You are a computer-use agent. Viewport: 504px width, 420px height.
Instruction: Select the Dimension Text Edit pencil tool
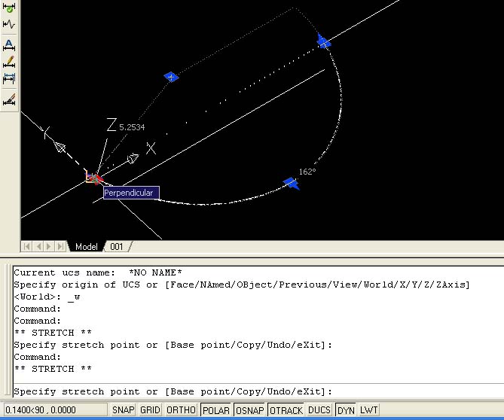tap(9, 62)
